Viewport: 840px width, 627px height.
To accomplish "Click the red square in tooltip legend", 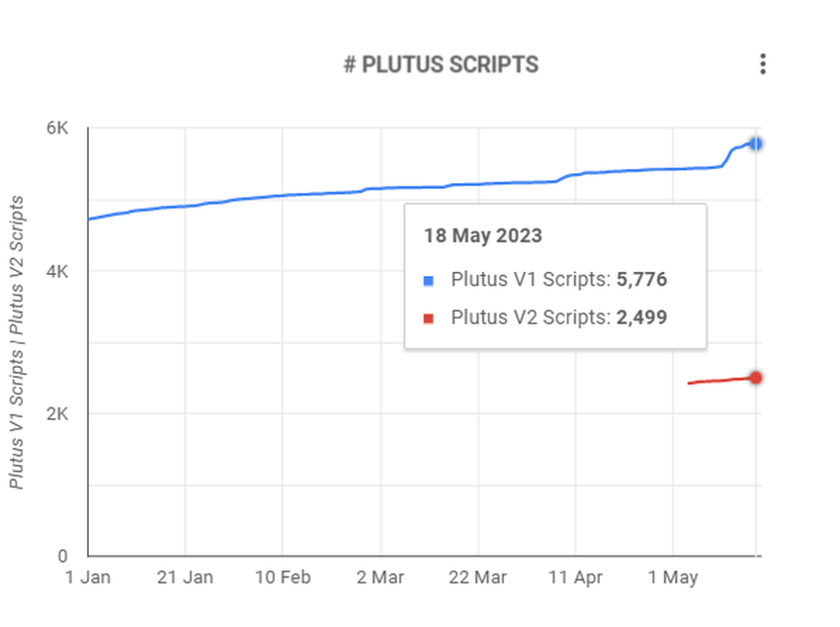I will (x=428, y=318).
